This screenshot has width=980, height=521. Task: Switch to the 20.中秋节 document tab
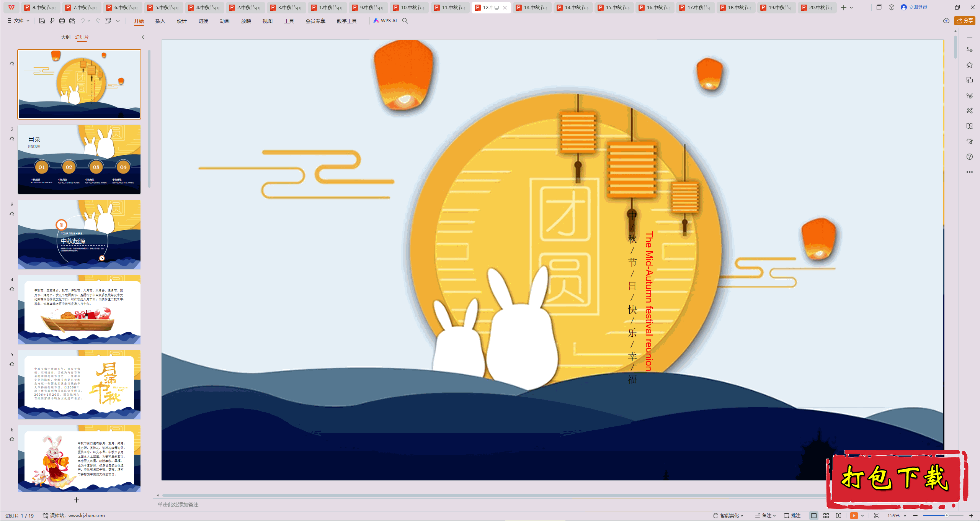[x=817, y=7]
